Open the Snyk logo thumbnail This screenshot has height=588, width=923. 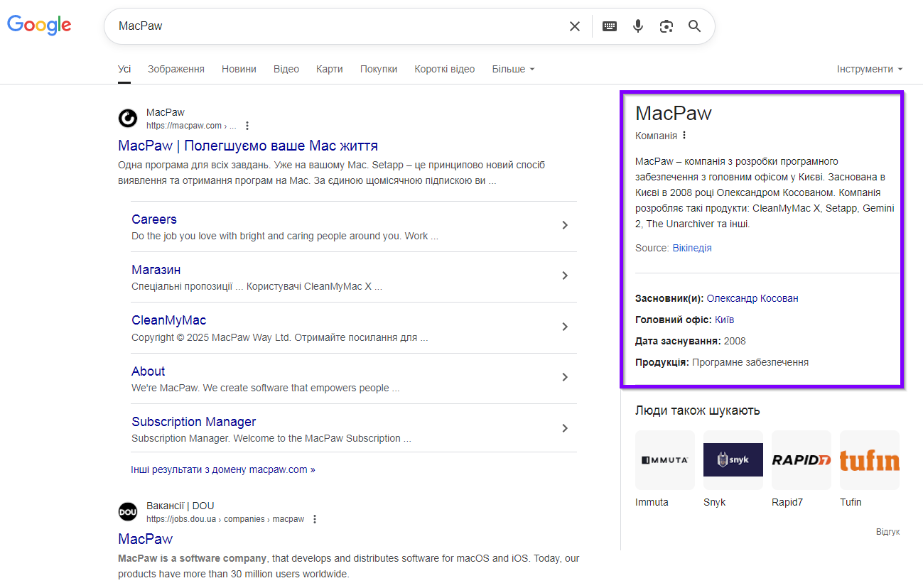point(733,460)
